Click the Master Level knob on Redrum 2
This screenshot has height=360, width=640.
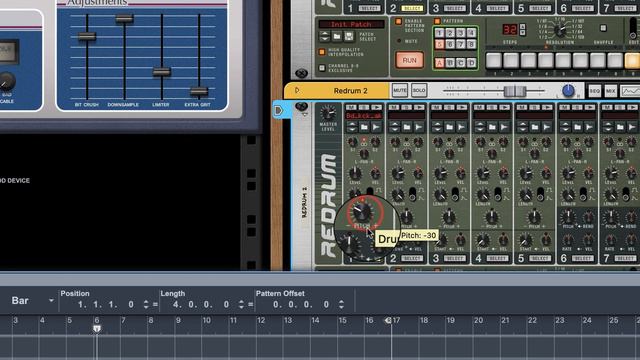click(328, 113)
